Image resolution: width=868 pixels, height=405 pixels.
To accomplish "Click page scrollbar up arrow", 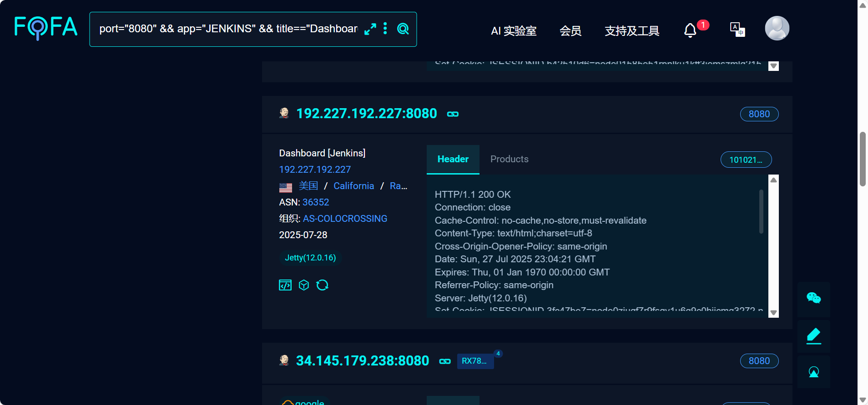I will (x=863, y=5).
